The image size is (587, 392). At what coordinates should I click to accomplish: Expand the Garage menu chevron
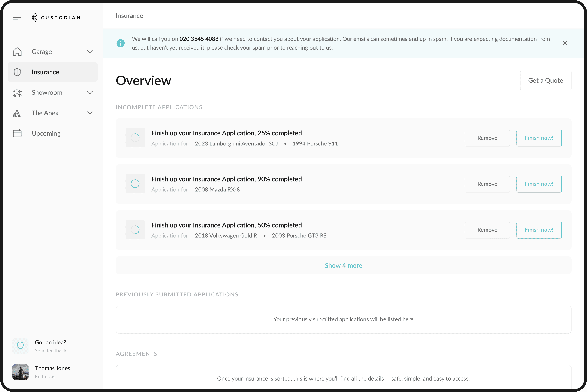coord(90,52)
